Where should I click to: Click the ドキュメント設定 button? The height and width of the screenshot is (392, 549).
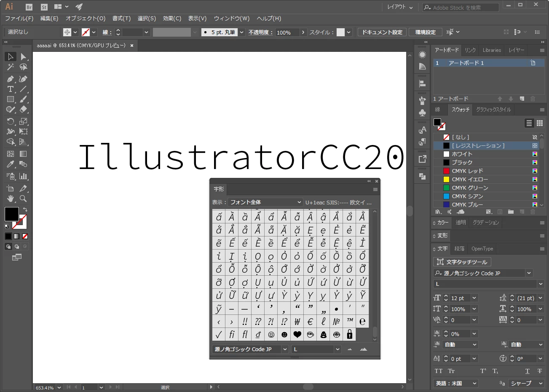pyautogui.click(x=382, y=32)
